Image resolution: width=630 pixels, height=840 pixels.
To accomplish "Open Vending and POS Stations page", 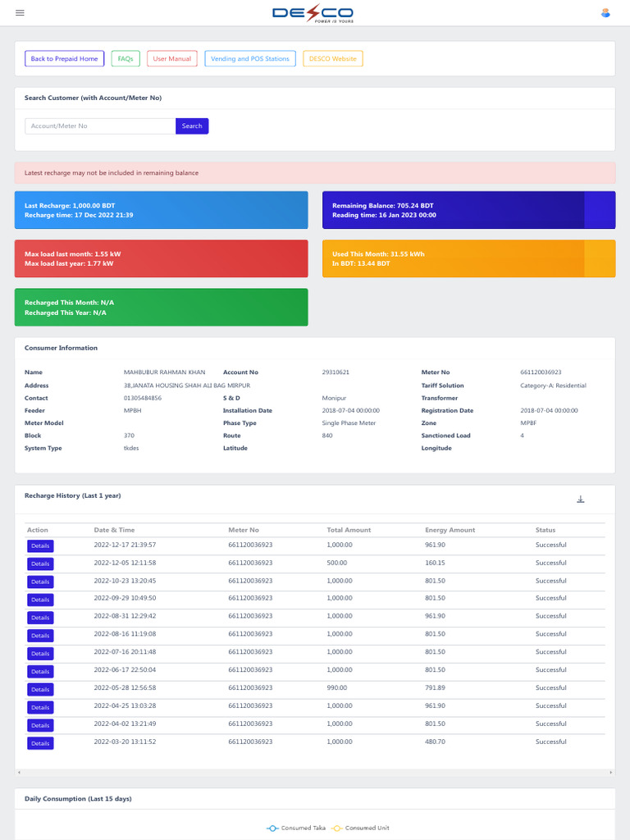I will tap(250, 59).
